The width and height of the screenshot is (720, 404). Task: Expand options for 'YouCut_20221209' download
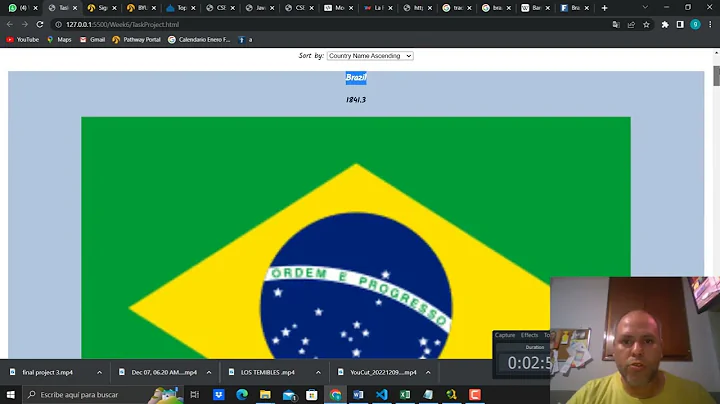click(x=428, y=372)
